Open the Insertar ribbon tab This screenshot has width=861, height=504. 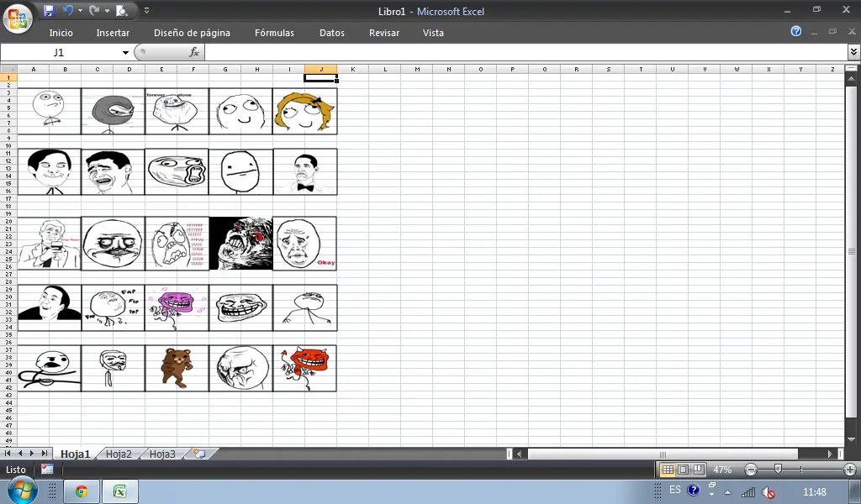click(113, 33)
